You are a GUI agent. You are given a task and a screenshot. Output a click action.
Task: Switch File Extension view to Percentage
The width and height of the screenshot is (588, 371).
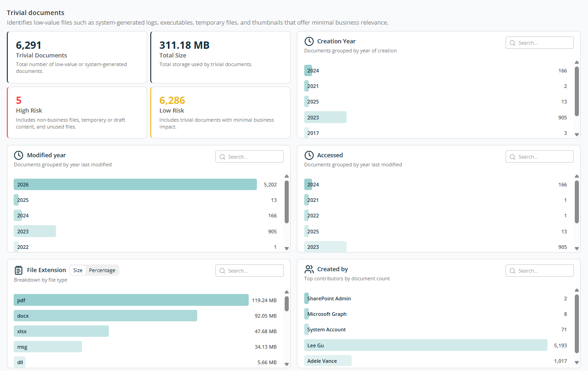(102, 270)
